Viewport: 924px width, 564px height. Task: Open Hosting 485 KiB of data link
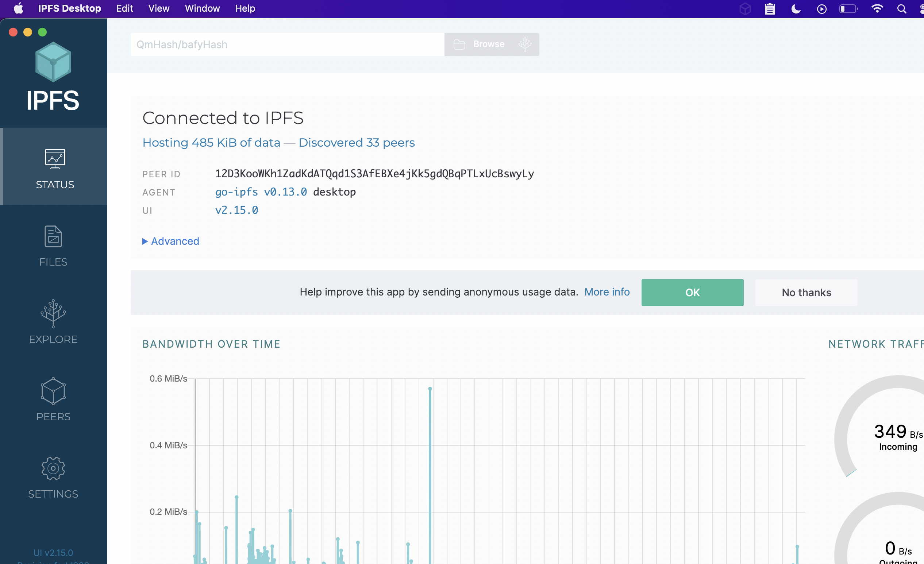point(211,143)
